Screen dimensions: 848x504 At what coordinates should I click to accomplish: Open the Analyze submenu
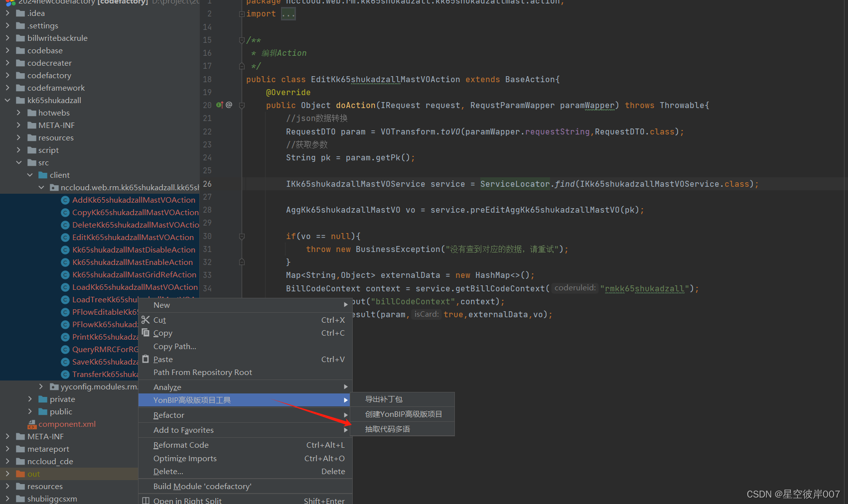[x=245, y=387]
